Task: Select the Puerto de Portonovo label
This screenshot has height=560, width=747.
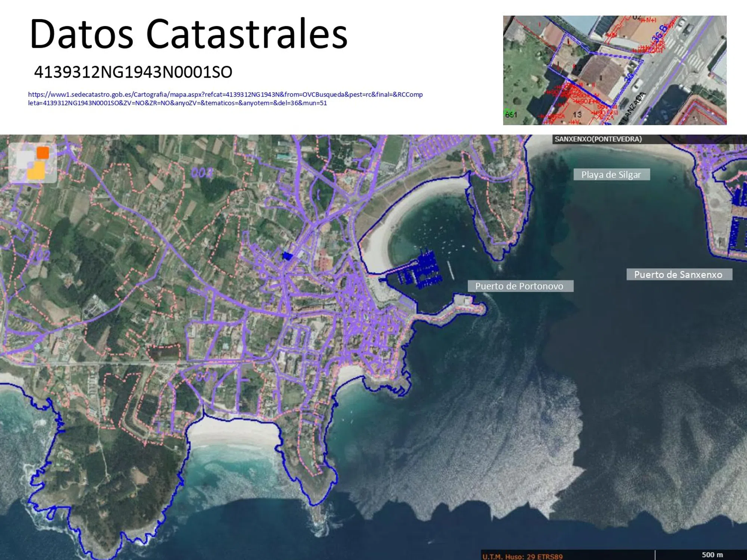Action: coord(520,286)
